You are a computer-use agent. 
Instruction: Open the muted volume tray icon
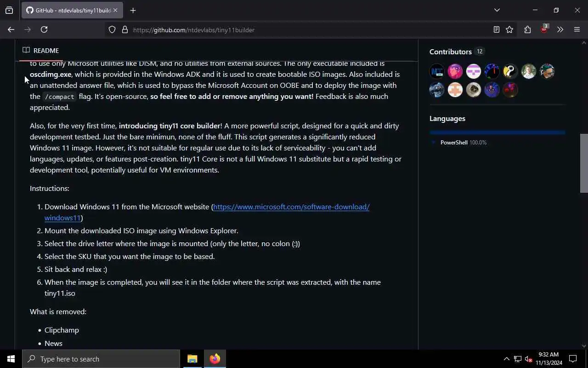tap(528, 359)
